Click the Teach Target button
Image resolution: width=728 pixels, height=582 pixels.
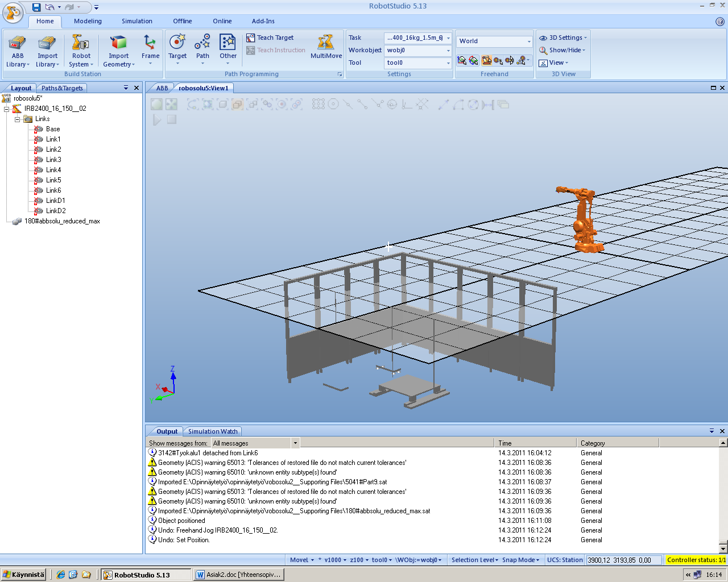tap(270, 38)
